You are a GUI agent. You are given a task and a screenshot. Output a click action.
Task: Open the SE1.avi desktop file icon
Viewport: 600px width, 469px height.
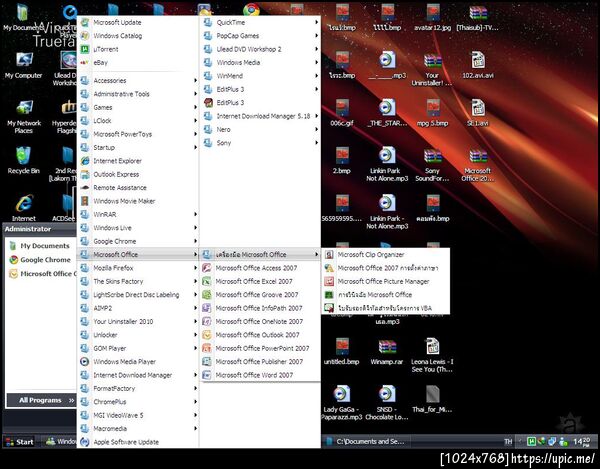click(478, 112)
